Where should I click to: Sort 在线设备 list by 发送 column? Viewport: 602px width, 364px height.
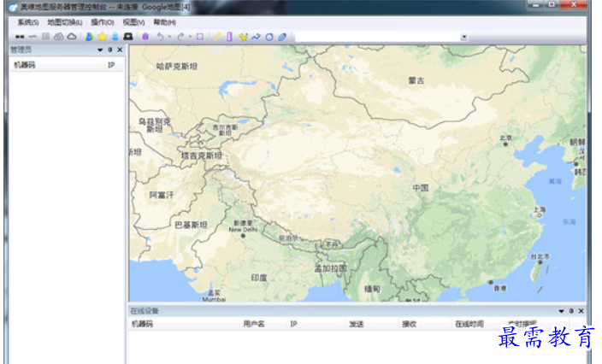pos(357,324)
